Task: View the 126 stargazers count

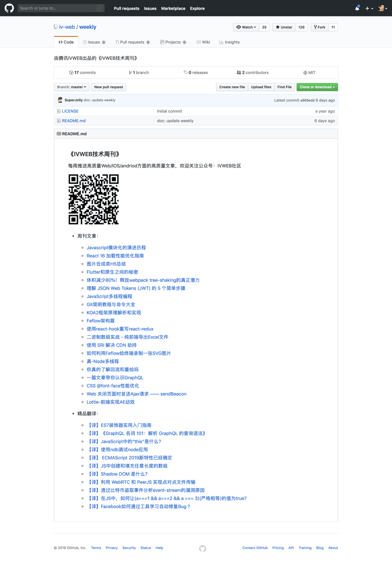Action: (x=302, y=27)
